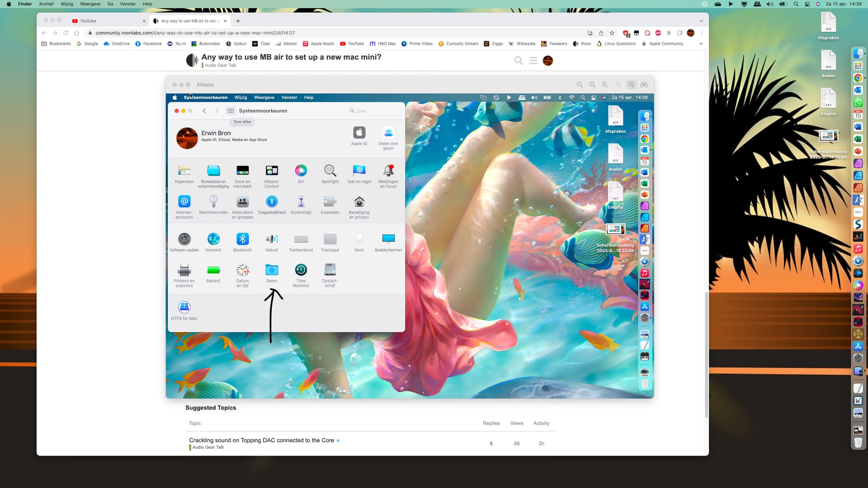
Task: Open the forum user avatar menu
Action: [x=547, y=61]
